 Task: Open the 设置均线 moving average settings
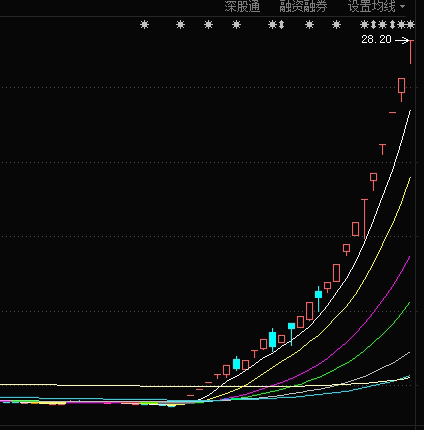[x=372, y=6]
